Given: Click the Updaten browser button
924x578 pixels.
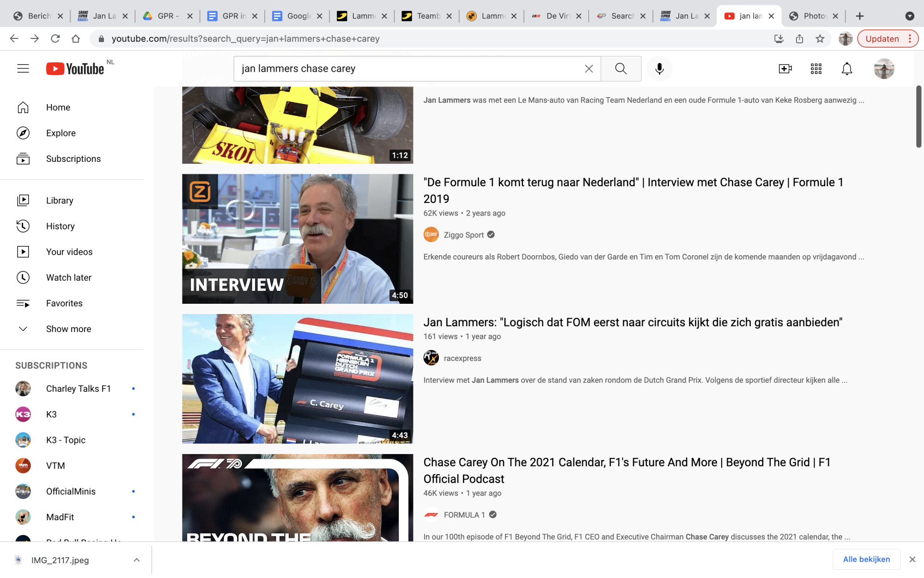Looking at the screenshot, I should click(882, 39).
